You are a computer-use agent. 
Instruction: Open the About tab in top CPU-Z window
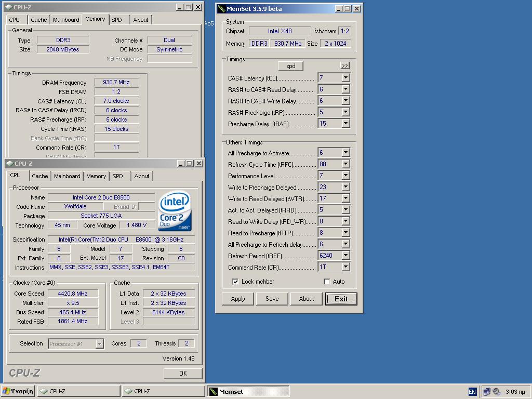(140, 20)
